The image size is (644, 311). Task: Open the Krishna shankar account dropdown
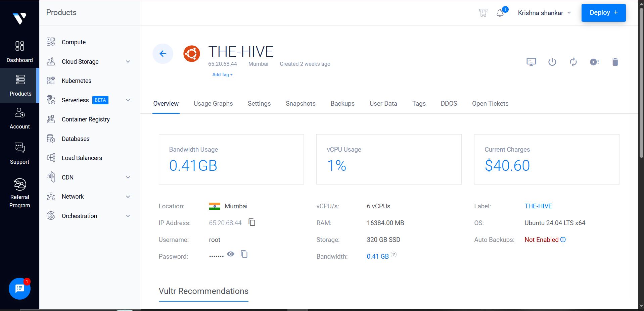click(x=544, y=13)
